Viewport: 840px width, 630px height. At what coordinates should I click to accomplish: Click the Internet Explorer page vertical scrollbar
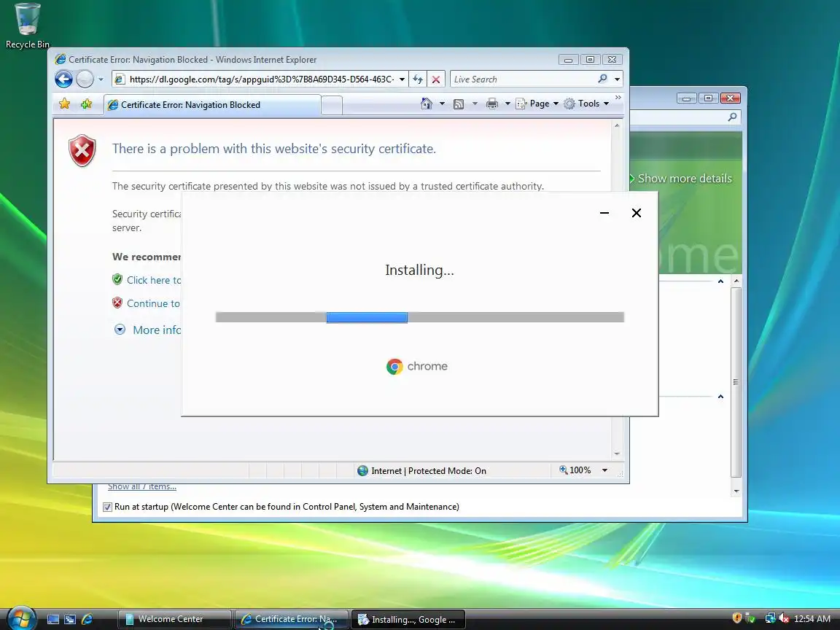pos(617,289)
